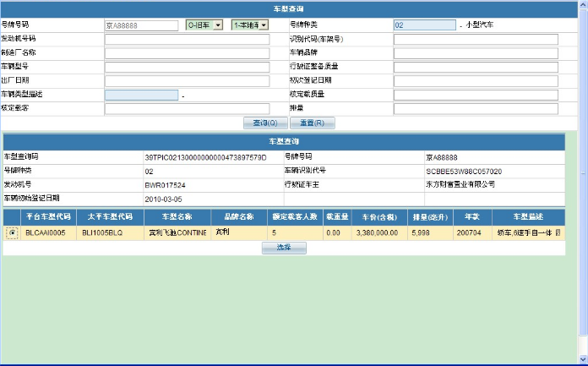
Task: Expand the 1-本地车 dropdown
Action: pos(249,25)
